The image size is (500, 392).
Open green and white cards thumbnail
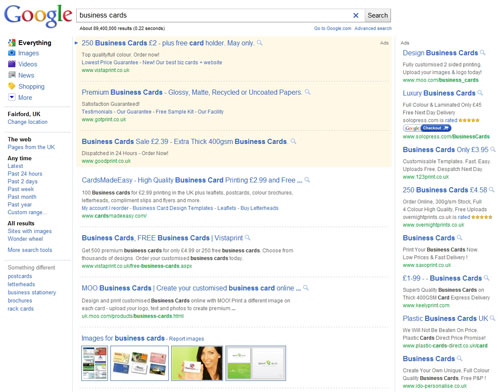click(256, 363)
